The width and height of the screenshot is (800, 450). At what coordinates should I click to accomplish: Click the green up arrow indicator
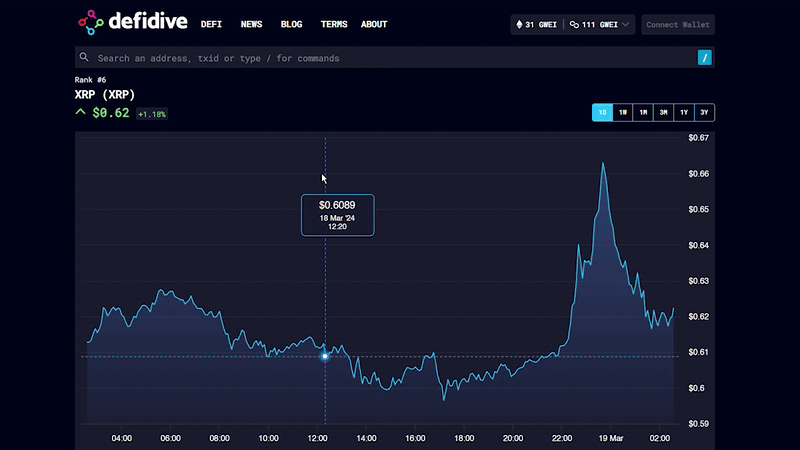pyautogui.click(x=81, y=112)
